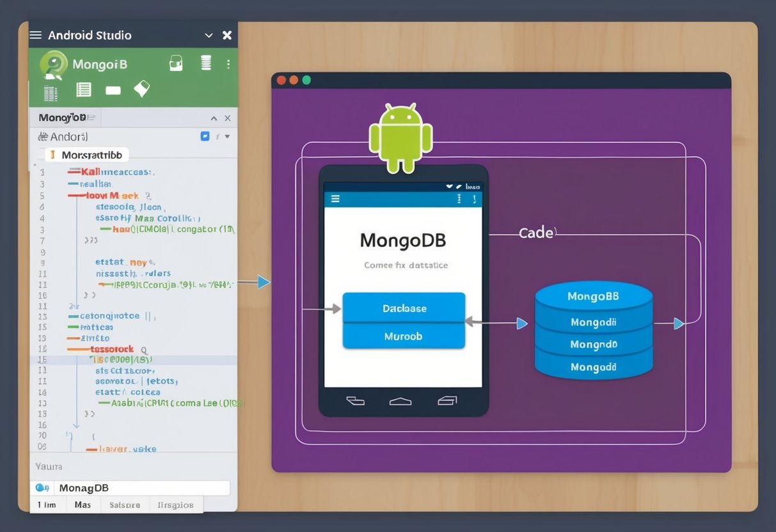Tap the phone's back navigation button

point(355,401)
